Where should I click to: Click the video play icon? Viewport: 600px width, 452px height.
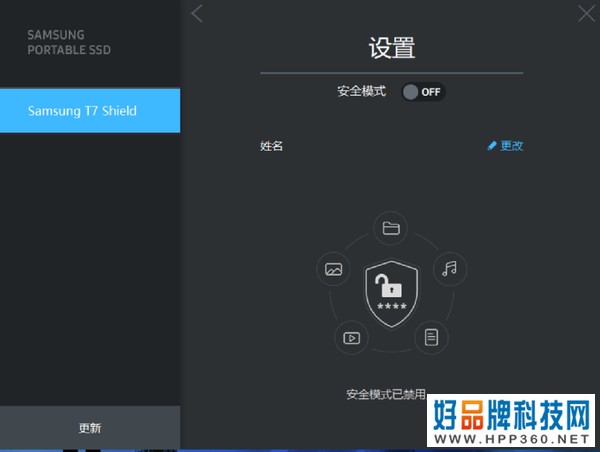[352, 338]
